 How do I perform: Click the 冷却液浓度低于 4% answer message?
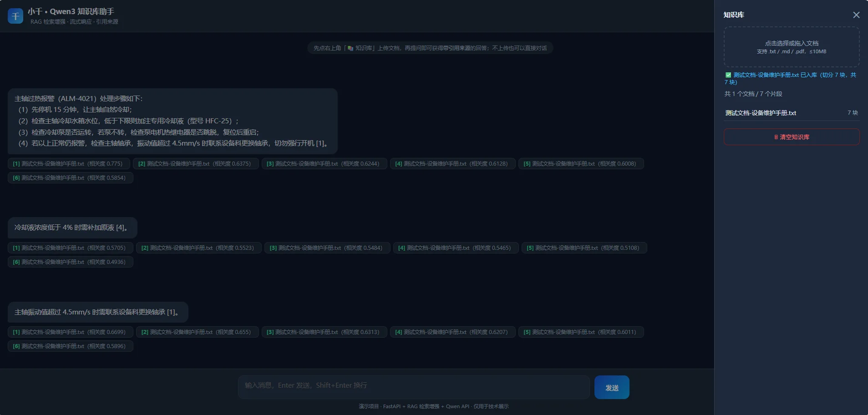[72, 228]
